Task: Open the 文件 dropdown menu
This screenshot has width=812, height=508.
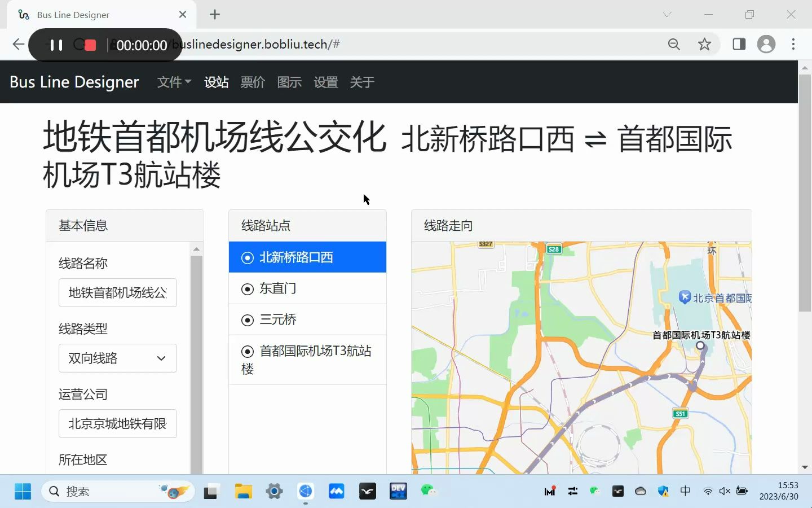Action: (174, 82)
